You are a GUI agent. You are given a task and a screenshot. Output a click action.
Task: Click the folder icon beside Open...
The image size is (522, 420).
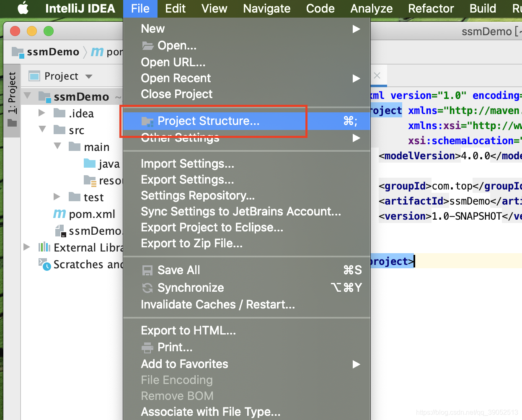tap(148, 45)
